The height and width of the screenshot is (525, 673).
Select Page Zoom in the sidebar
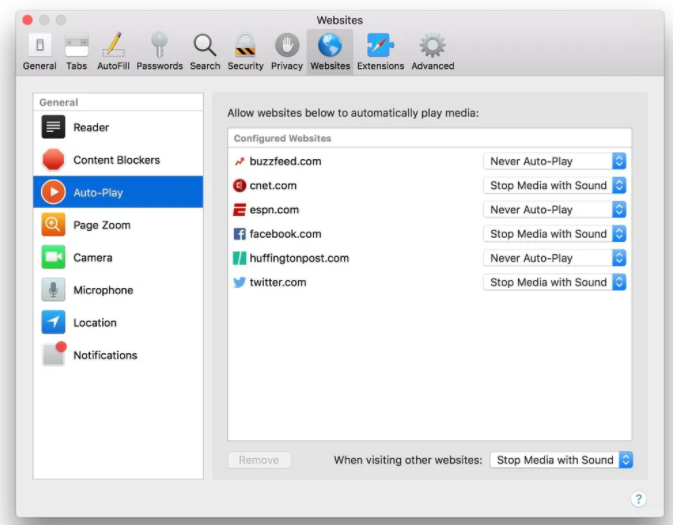click(x=118, y=225)
